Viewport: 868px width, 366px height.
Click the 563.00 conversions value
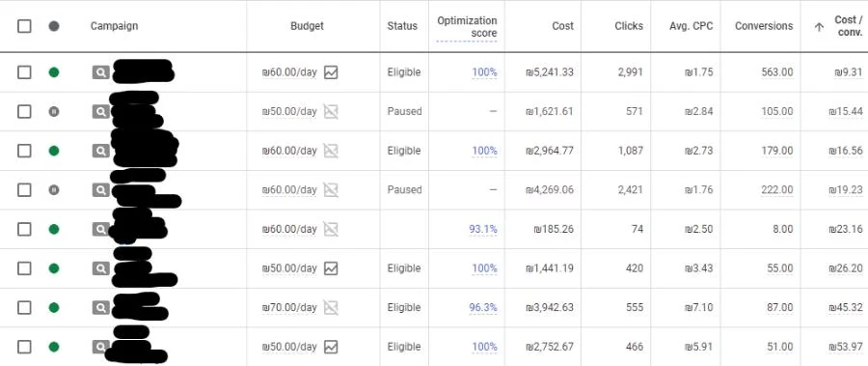click(x=776, y=72)
